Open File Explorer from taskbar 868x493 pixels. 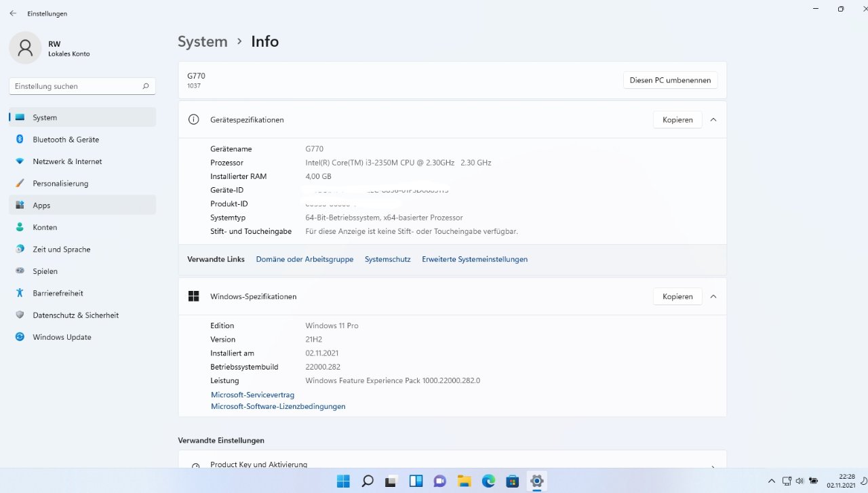point(464,481)
